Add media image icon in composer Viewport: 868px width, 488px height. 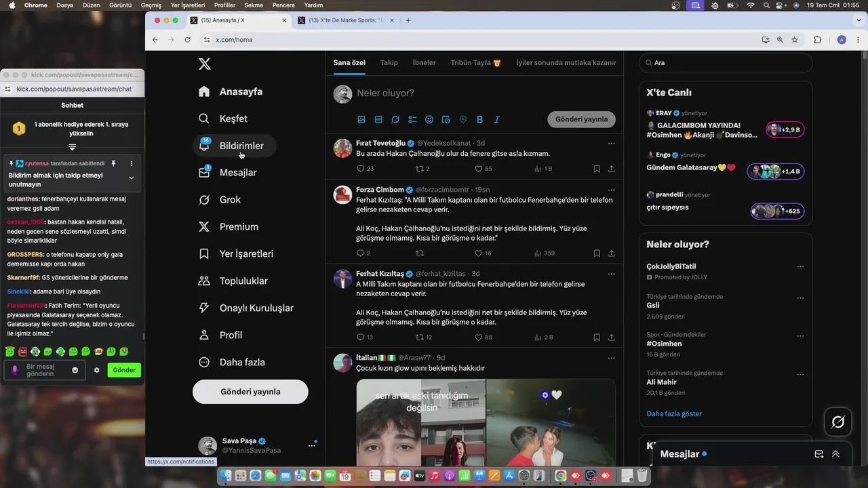click(x=361, y=119)
